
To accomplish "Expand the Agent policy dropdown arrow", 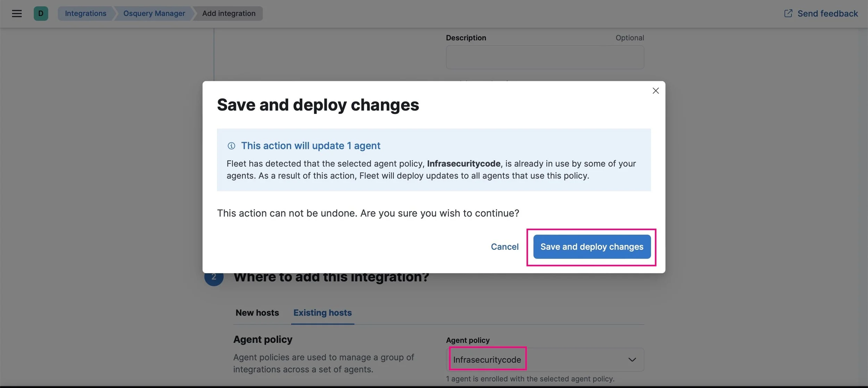I will pyautogui.click(x=632, y=360).
